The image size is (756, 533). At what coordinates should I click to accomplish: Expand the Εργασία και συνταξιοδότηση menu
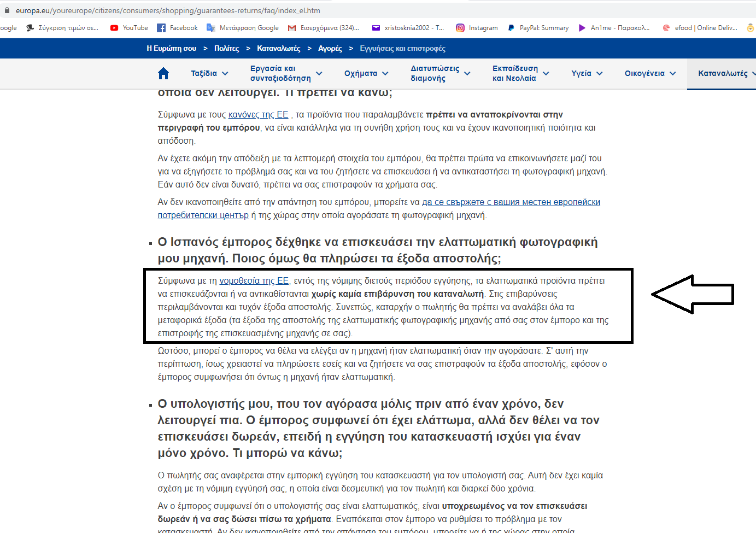(x=286, y=73)
